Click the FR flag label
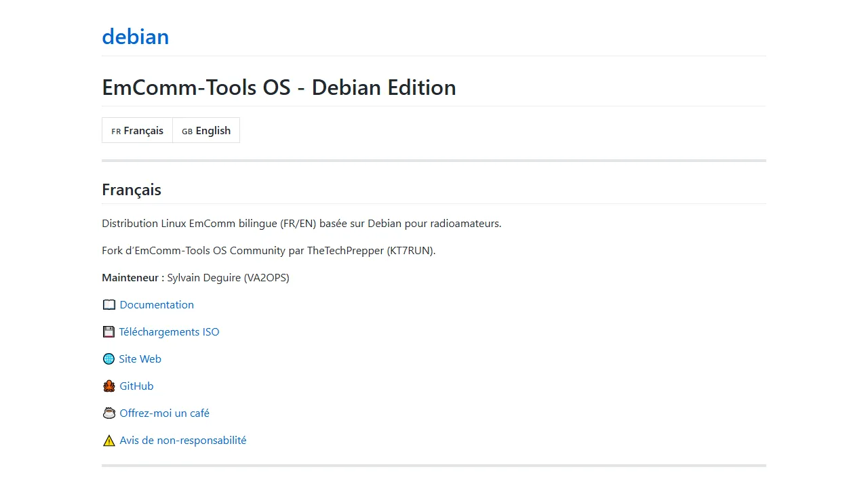This screenshot has width=868, height=488. [116, 131]
